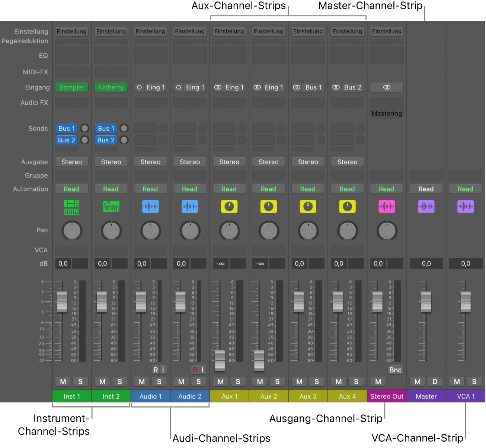This screenshot has width=486, height=448.
Task: Click the Bnc bounce button on Stereo Out
Action: point(395,370)
